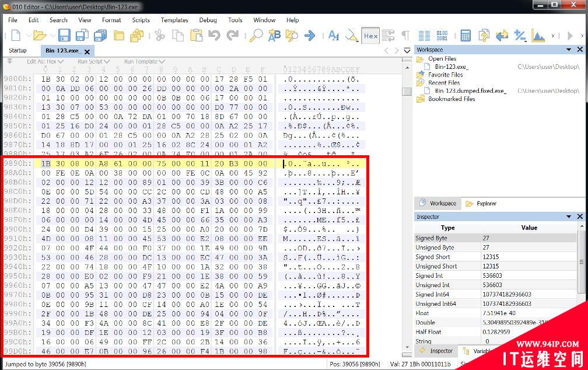Expand the Open file dropdown arrow
This screenshot has height=370, width=588.
(x=52, y=36)
